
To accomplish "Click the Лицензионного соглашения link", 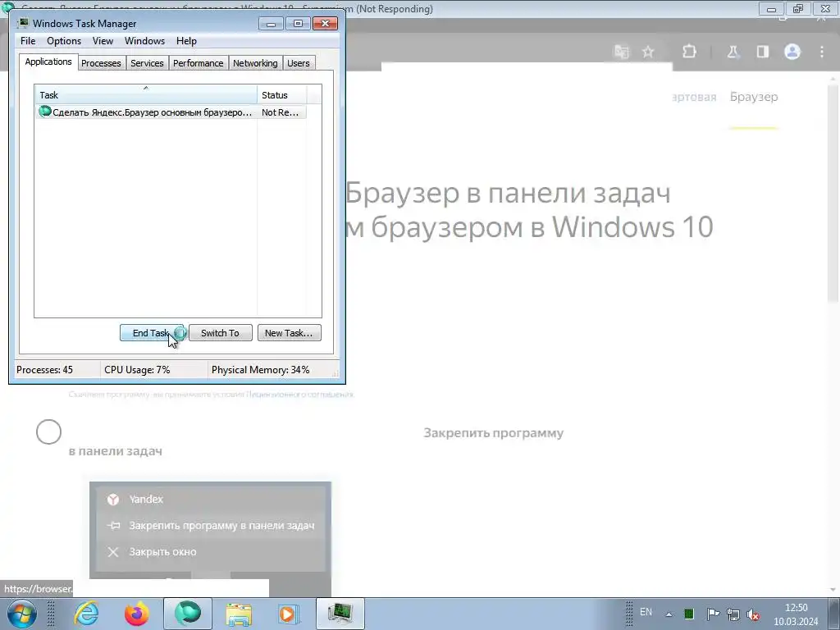I will (x=300, y=395).
